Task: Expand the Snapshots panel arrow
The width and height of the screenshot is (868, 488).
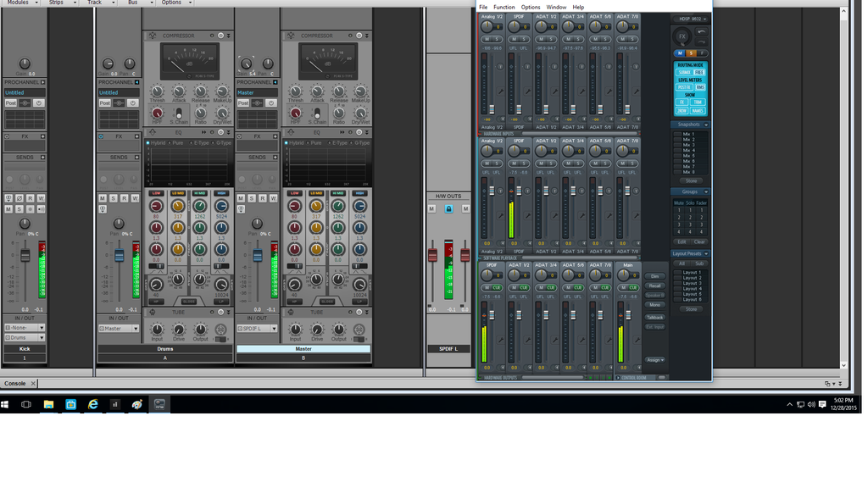Action: (x=706, y=125)
